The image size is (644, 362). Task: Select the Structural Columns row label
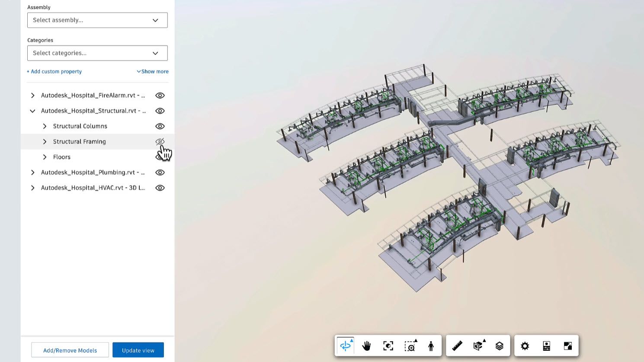click(x=80, y=126)
